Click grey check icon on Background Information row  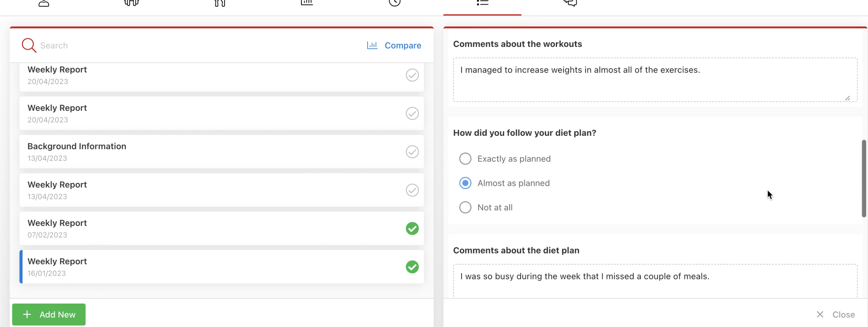[412, 152]
